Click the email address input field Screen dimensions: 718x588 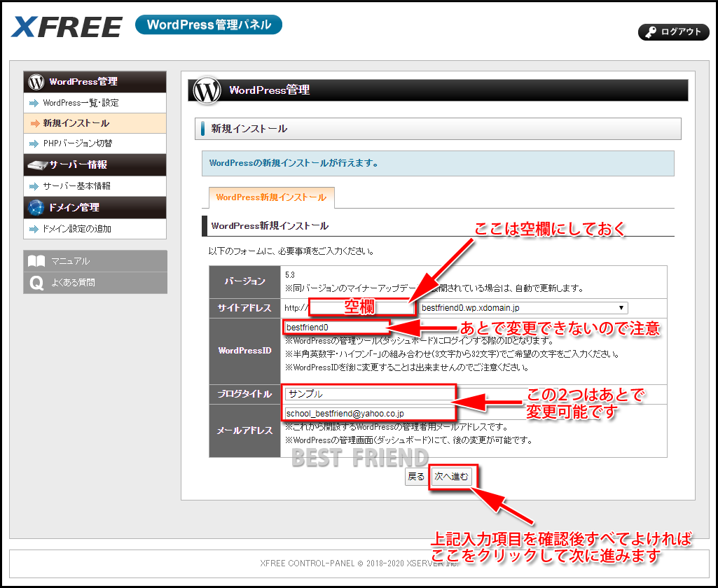369,414
